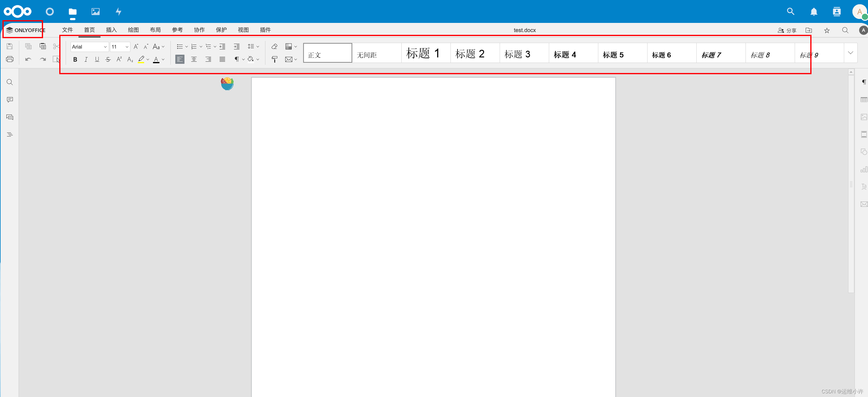Viewport: 868px width, 397px height.
Task: Open table settings in right sidebar
Action: 864,100
